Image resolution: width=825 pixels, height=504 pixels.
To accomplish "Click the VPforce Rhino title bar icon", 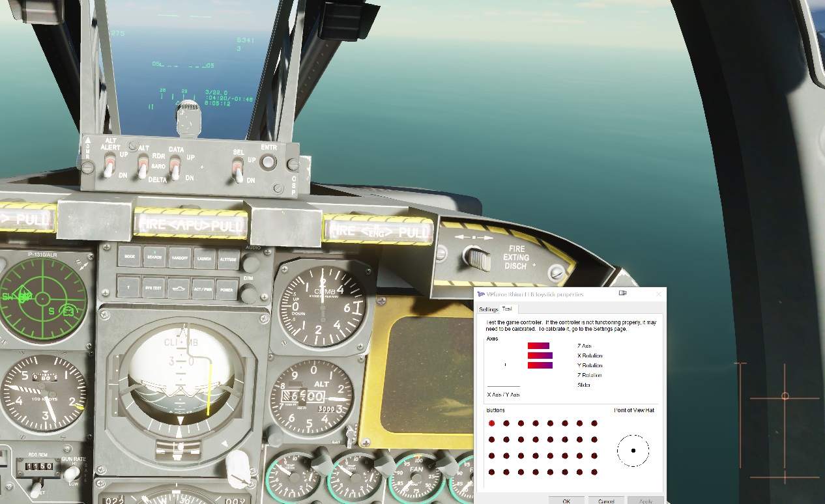I will pyautogui.click(x=481, y=294).
